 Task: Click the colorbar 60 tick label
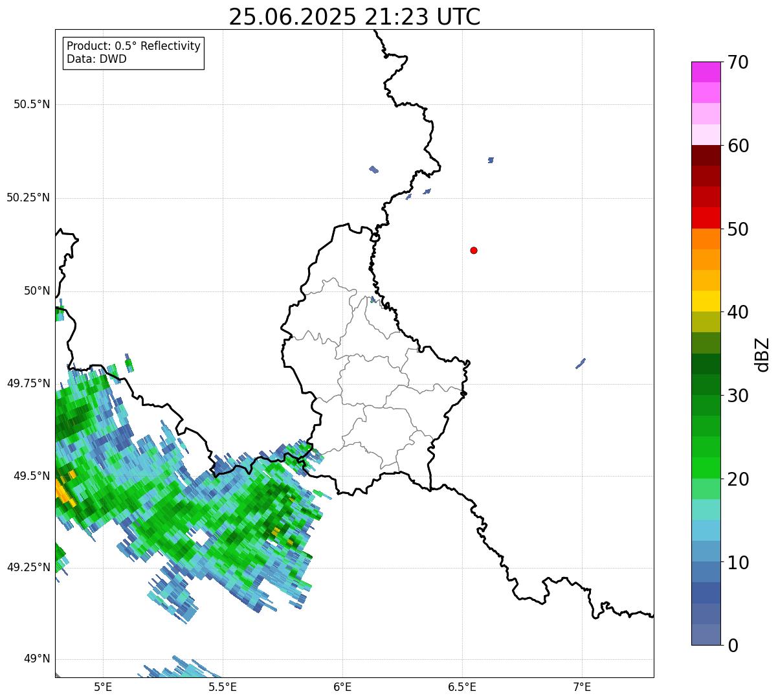tap(738, 146)
